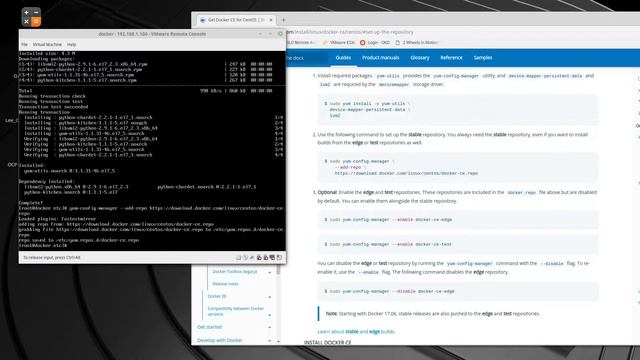Follow the 'stable' link in Learn about line
640x360 pixels.
point(352,331)
